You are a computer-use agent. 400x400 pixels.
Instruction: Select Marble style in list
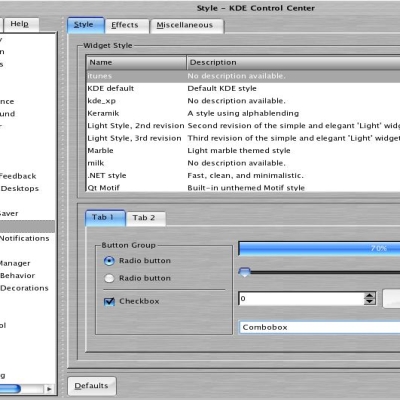click(243, 151)
